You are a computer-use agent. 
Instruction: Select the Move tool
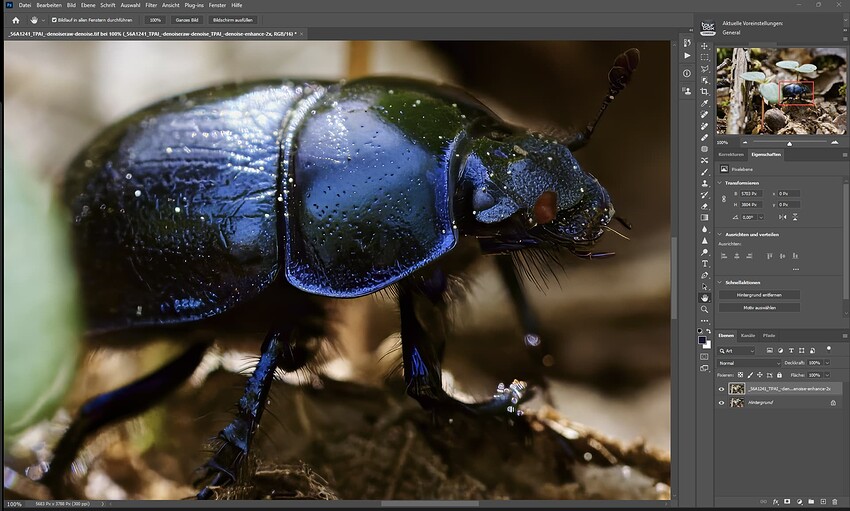pos(704,46)
